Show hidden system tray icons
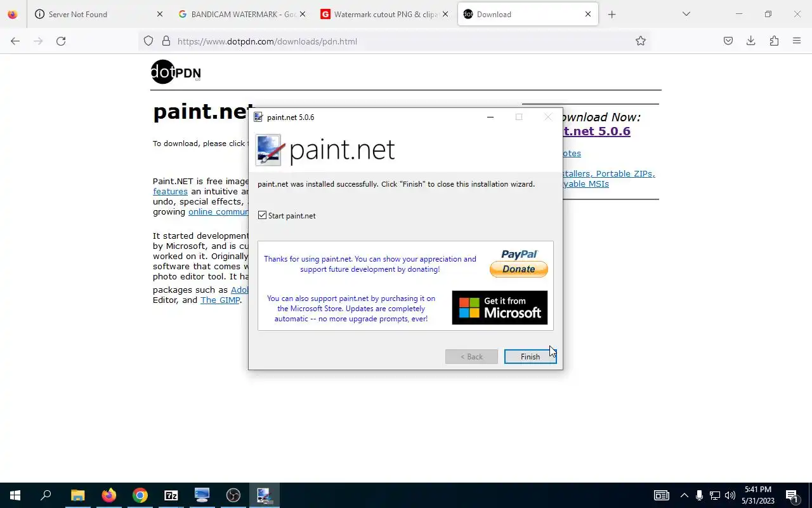 [684, 495]
